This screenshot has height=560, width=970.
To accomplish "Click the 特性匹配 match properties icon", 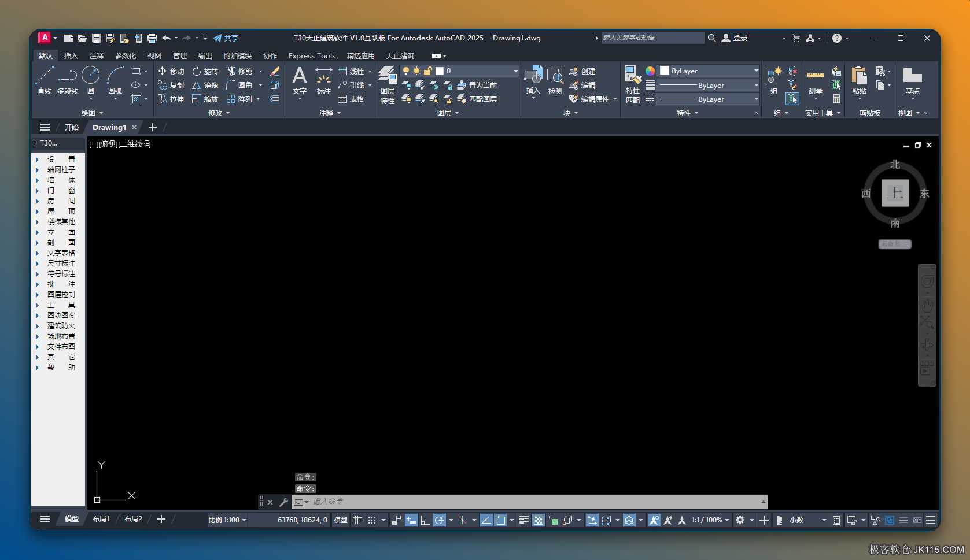I will click(x=633, y=84).
